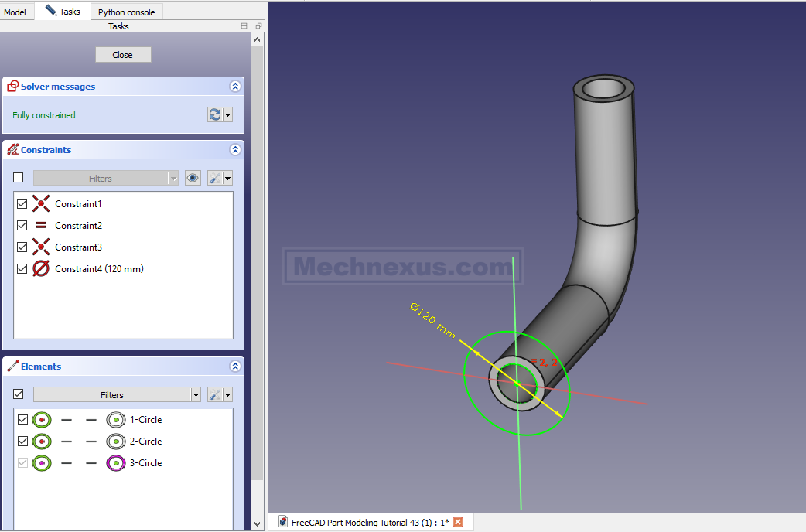Click the Tasks tab pencil icon
806x532 pixels.
51,10
